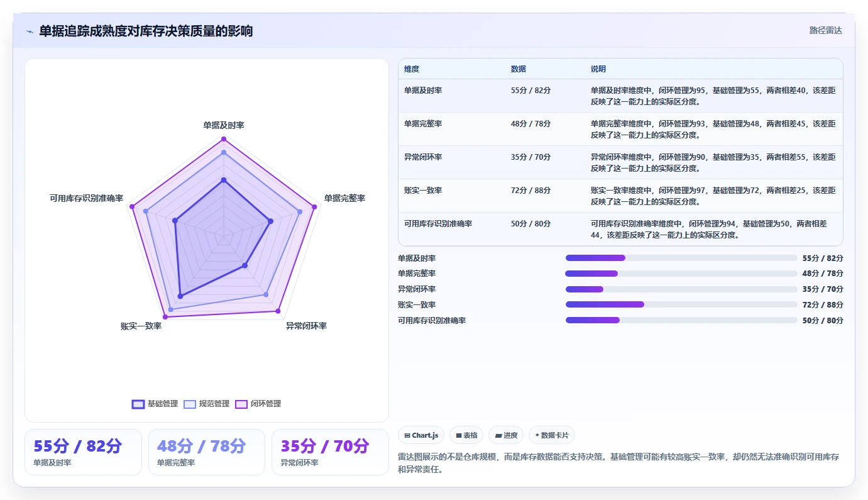
Task: Click the 闭环管理 legend color box
Action: [241, 404]
